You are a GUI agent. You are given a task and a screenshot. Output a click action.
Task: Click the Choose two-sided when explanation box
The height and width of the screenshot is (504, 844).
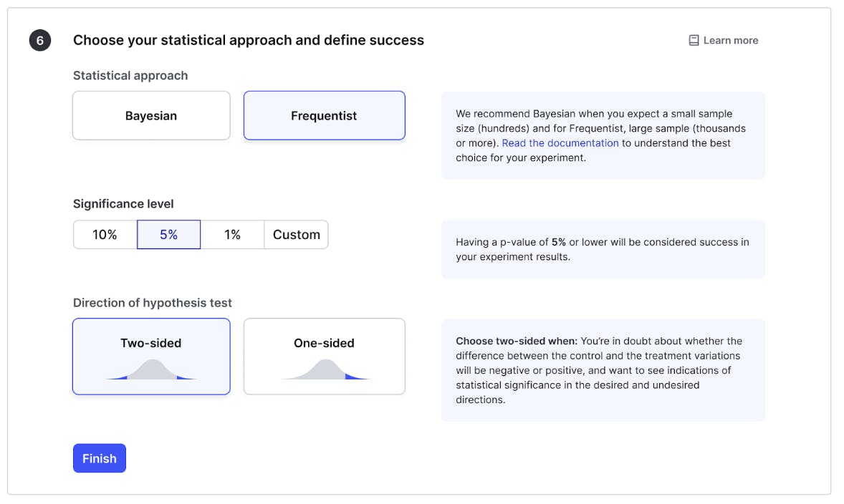tap(603, 370)
